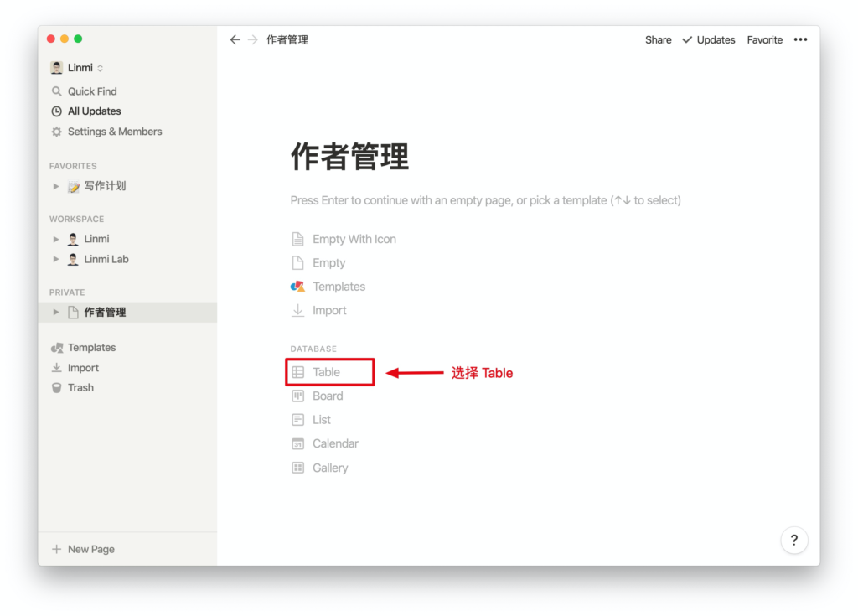Expand the Linmi workspace tree item
Screen dimensions: 858x616
point(56,240)
